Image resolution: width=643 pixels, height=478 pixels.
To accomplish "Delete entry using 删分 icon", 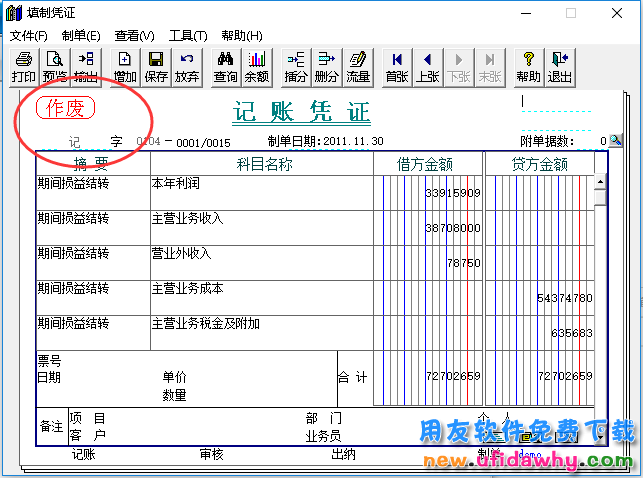I will coord(326,66).
